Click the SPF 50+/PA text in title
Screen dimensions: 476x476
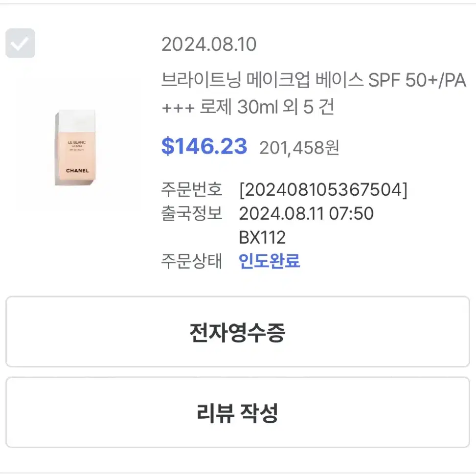click(x=417, y=80)
